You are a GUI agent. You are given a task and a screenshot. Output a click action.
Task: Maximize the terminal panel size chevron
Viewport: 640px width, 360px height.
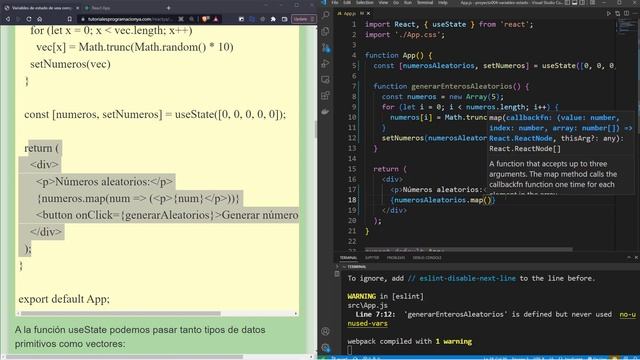(629, 257)
